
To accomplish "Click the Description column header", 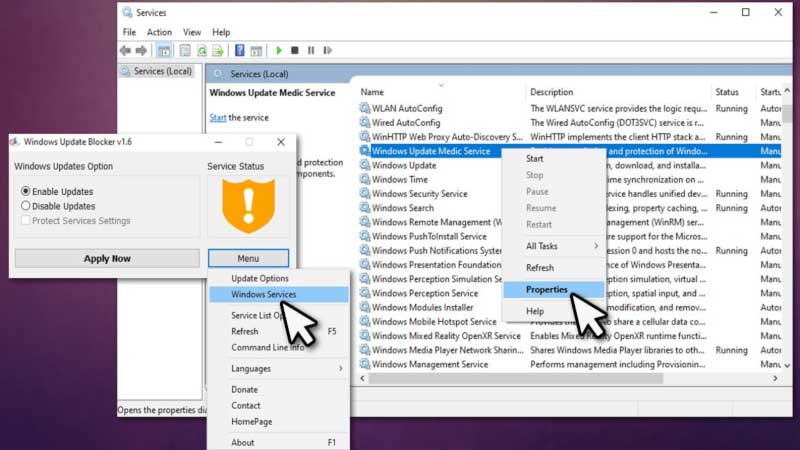I will (552, 92).
